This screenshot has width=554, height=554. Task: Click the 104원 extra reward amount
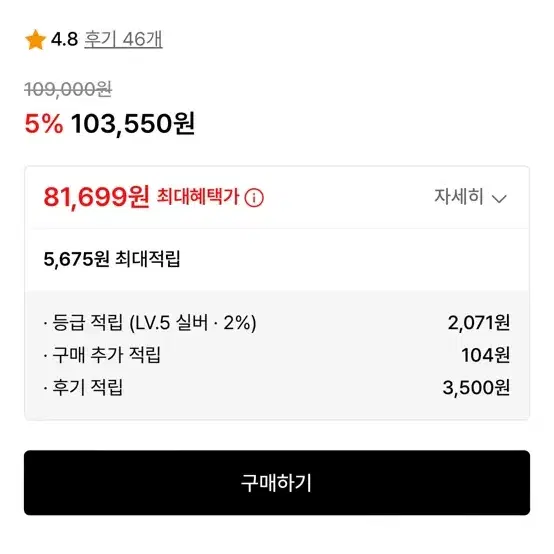[485, 355]
